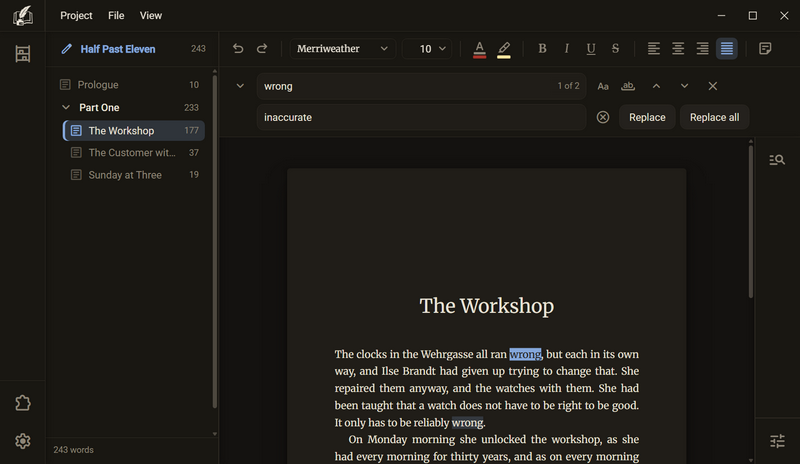Click the highlighted word wrong in first line
Viewport: 800px width, 464px height.
point(525,354)
